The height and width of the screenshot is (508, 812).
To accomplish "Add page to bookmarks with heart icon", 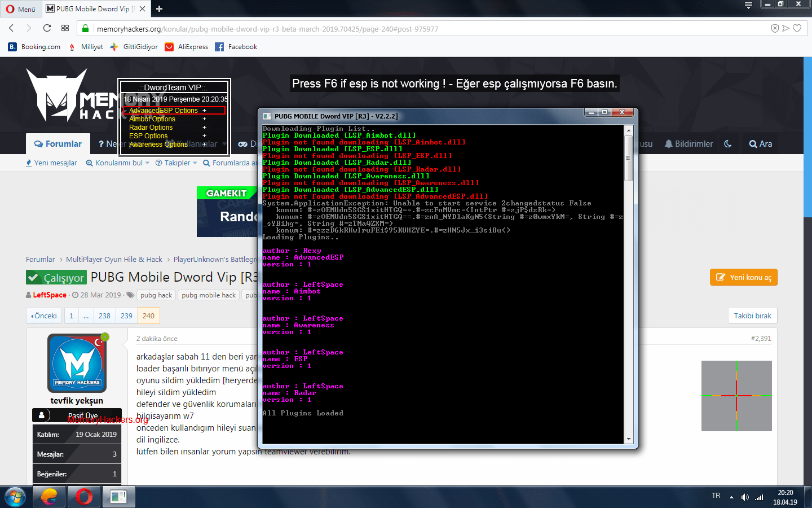I will [797, 28].
